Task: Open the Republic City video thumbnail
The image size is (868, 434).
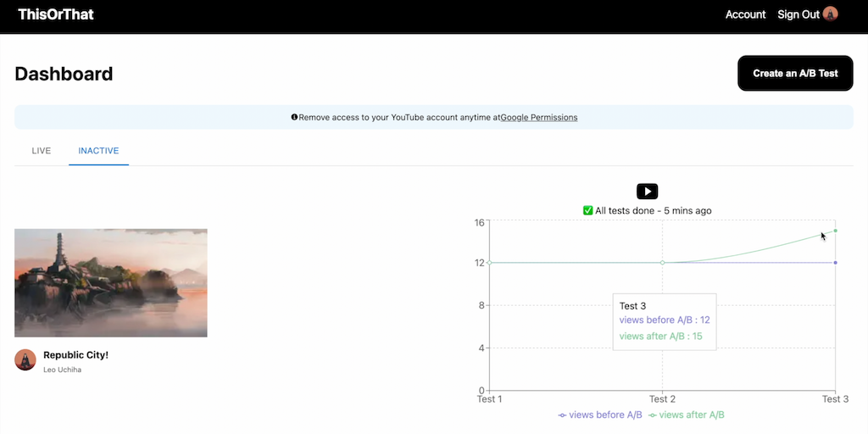Action: [111, 282]
